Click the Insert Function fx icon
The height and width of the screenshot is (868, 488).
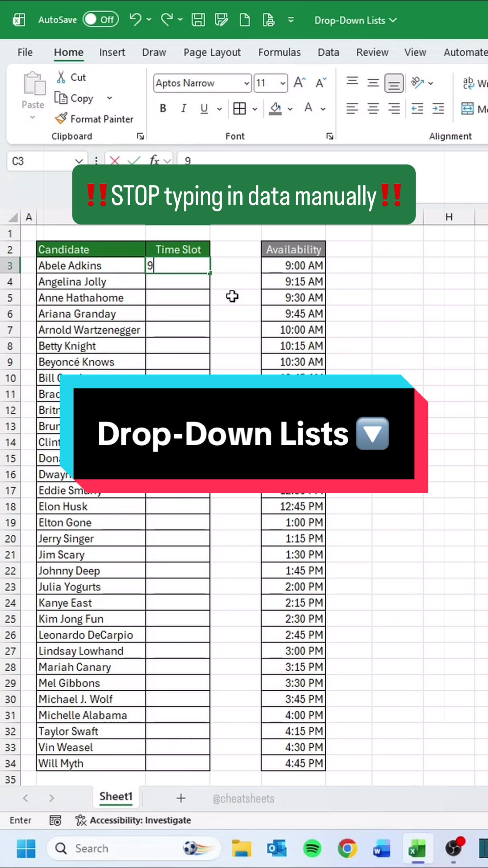click(x=154, y=160)
